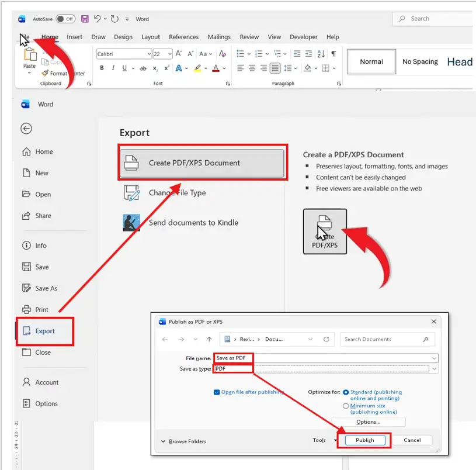Image resolution: width=476 pixels, height=470 pixels.
Task: Open the font size dropdown
Action: pyautogui.click(x=170, y=54)
